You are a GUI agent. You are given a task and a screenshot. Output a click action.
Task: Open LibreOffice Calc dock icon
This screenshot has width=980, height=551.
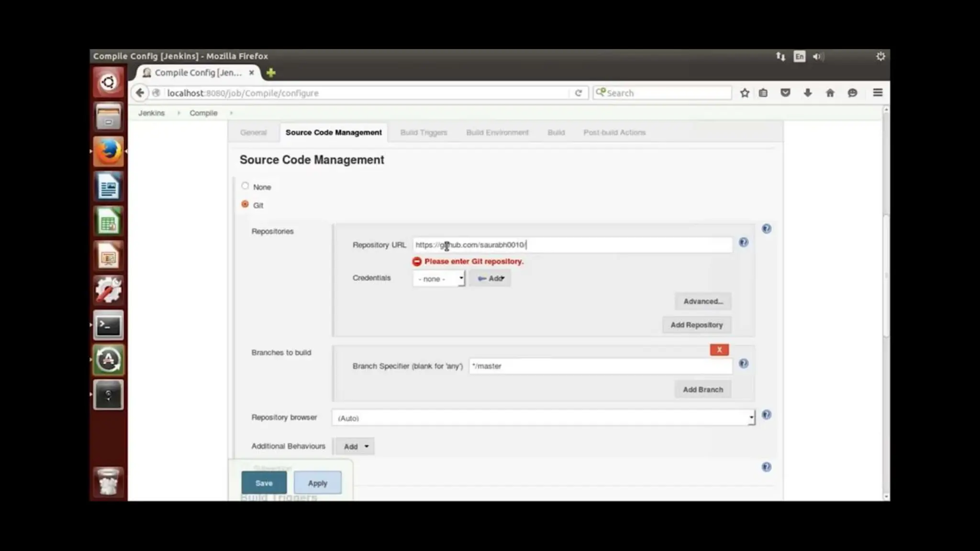click(109, 221)
